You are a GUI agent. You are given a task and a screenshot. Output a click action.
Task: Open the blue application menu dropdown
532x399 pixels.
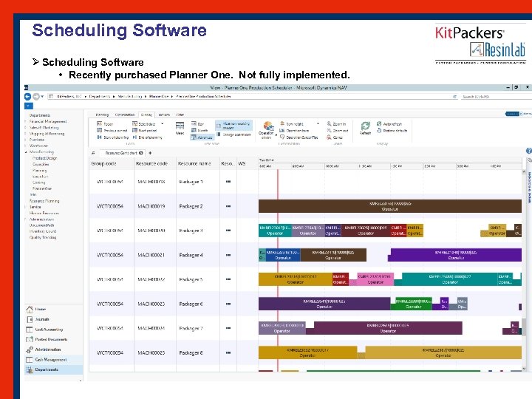pyautogui.click(x=28, y=106)
